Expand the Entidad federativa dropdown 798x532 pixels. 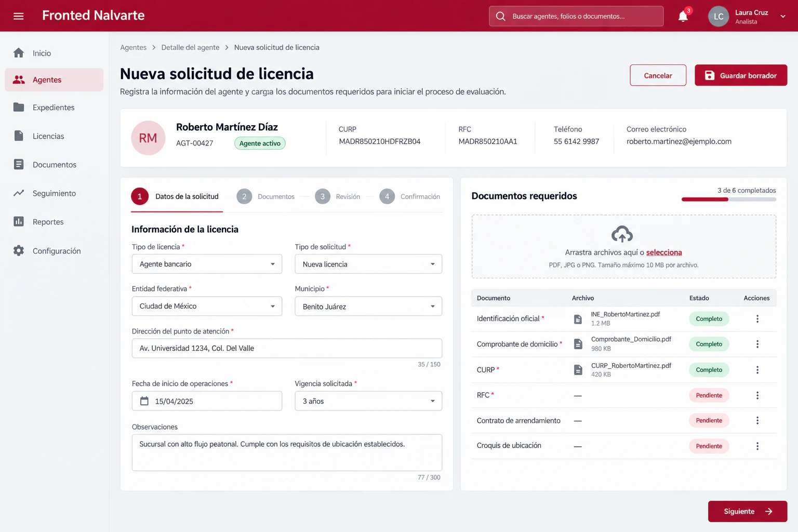pos(207,306)
